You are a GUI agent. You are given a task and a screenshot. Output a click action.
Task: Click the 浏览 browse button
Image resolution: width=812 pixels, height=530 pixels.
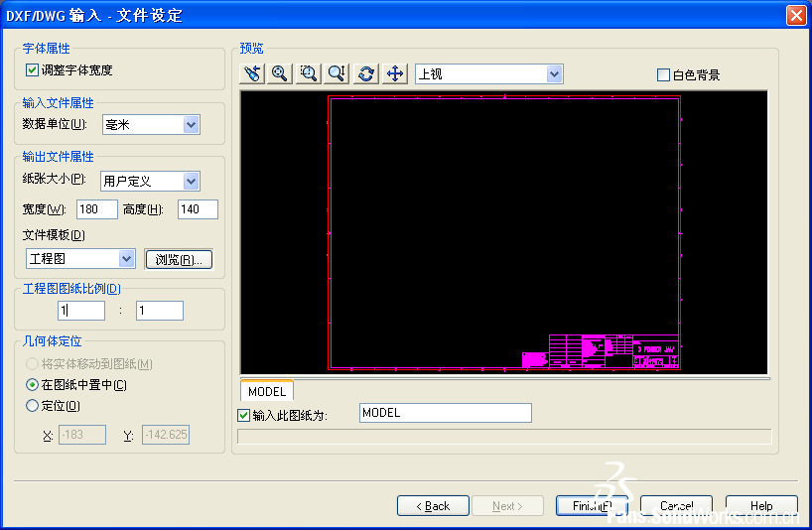point(179,260)
